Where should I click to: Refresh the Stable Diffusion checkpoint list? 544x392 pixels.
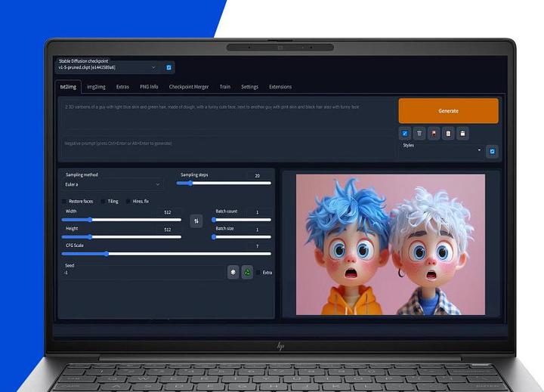tap(168, 67)
